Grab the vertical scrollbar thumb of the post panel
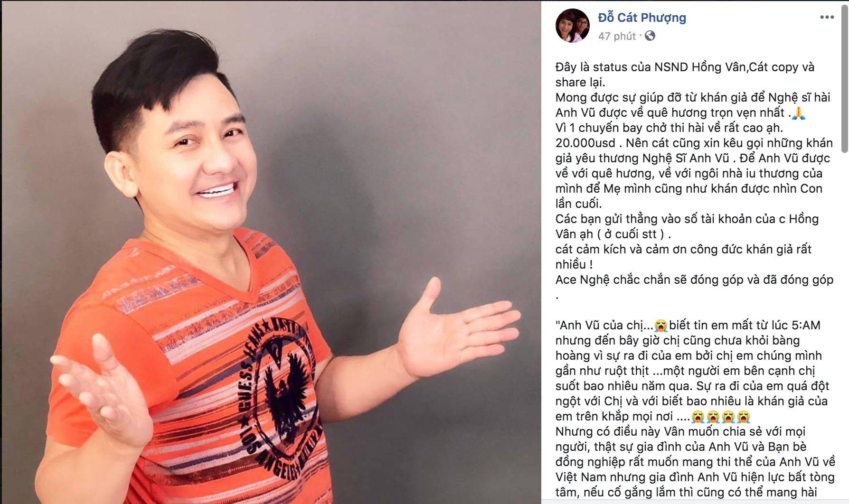The height and width of the screenshot is (504, 849). click(x=845, y=78)
